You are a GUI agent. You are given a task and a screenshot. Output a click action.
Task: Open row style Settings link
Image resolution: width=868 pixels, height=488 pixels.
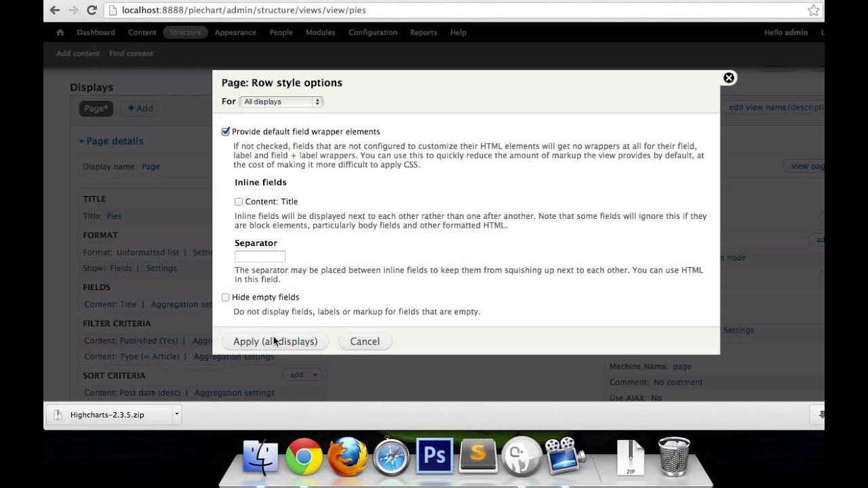[161, 268]
